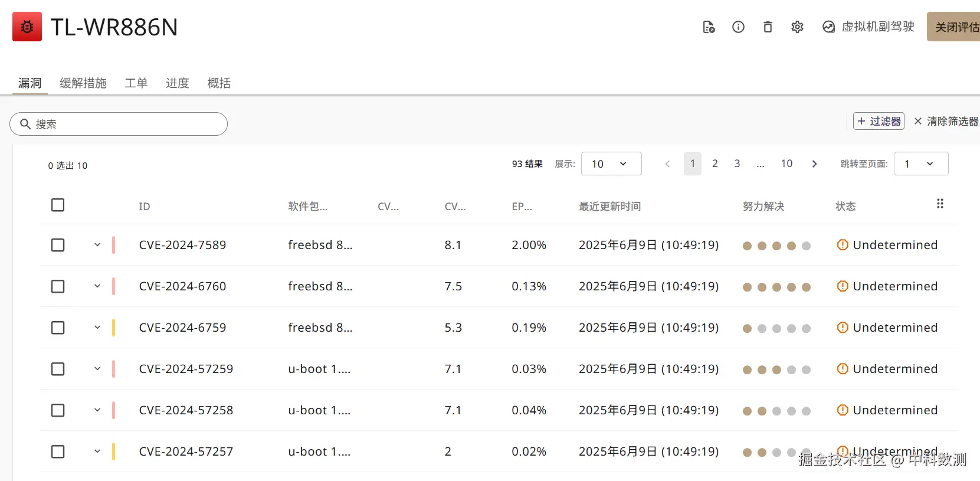The height and width of the screenshot is (481, 980).
Task: Open 虚拟机副驾驶 copilot
Action: (x=868, y=27)
